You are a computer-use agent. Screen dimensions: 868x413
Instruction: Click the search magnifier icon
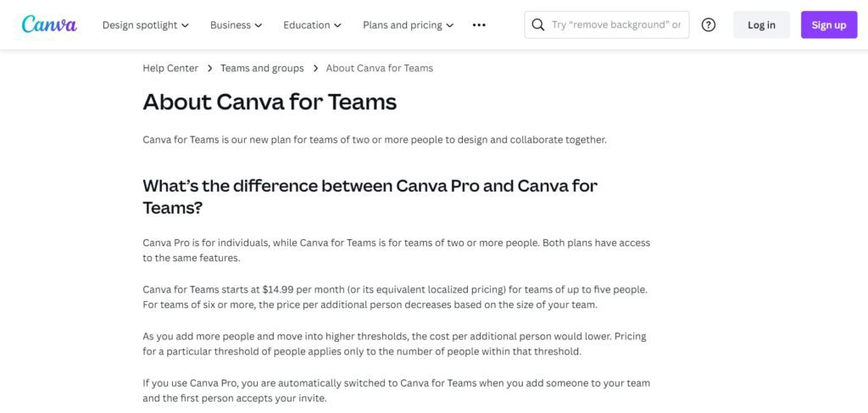537,25
